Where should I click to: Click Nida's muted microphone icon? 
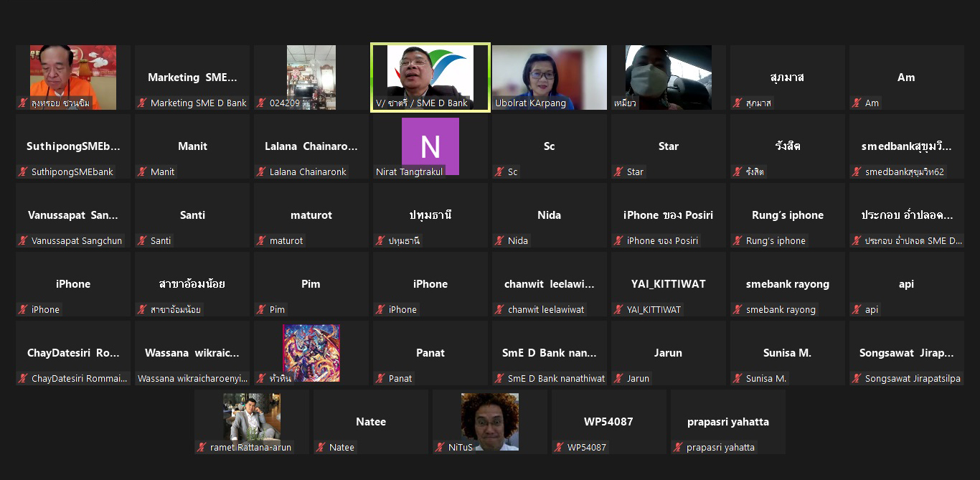point(499,241)
